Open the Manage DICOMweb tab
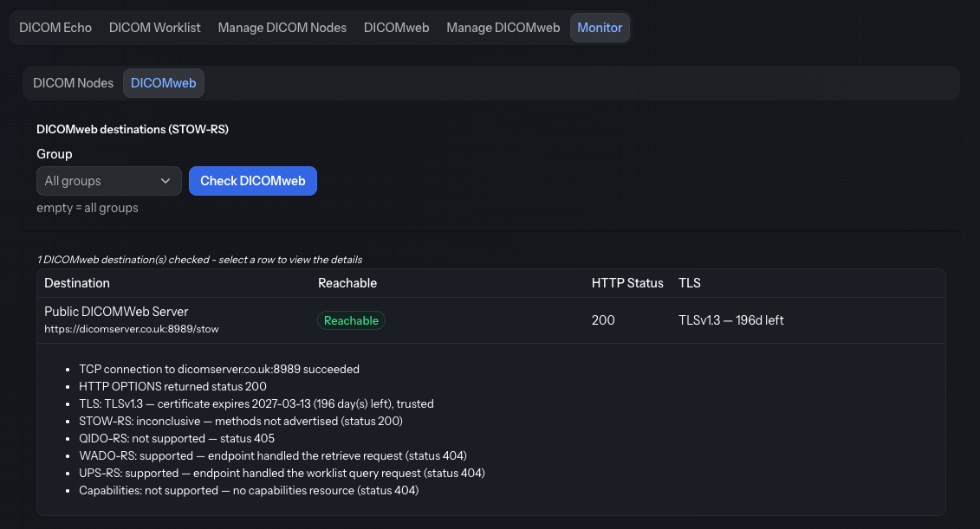 coord(503,28)
